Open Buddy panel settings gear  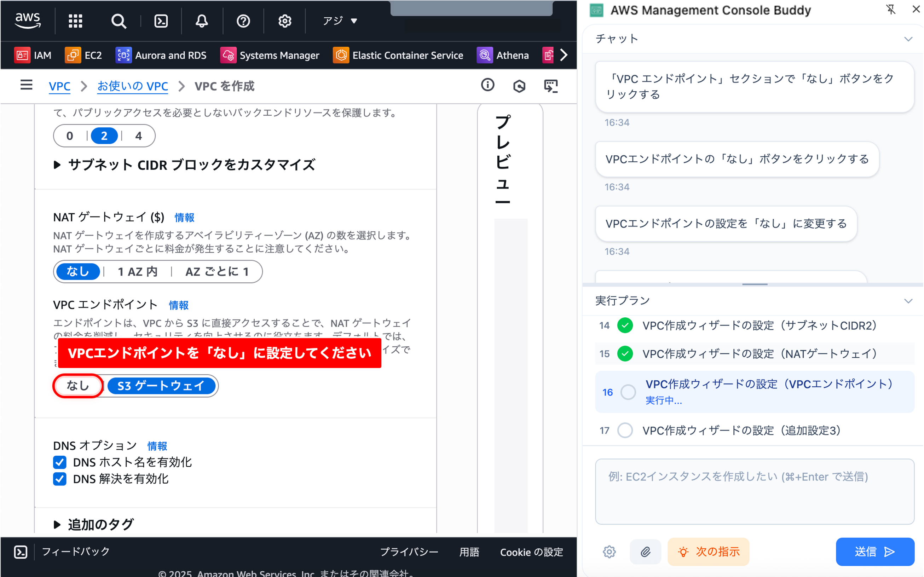[609, 552]
